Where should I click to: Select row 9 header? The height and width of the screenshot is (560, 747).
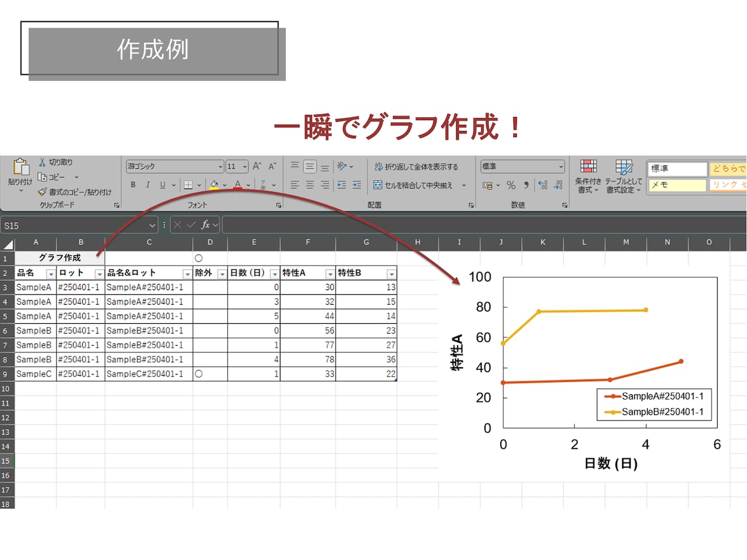[7, 374]
